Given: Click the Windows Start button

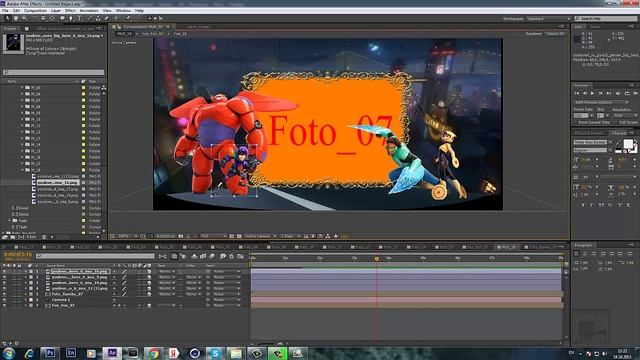Looking at the screenshot, I should (x=9, y=353).
